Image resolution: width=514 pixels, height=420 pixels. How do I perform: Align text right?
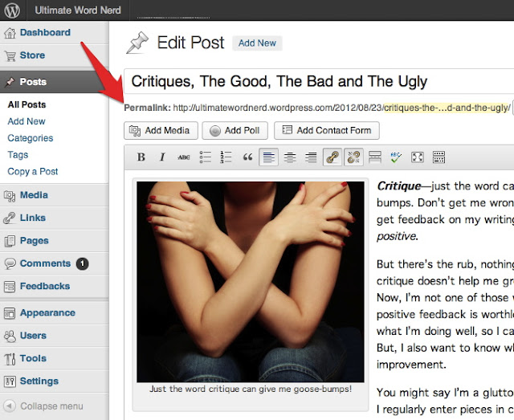[x=311, y=157]
